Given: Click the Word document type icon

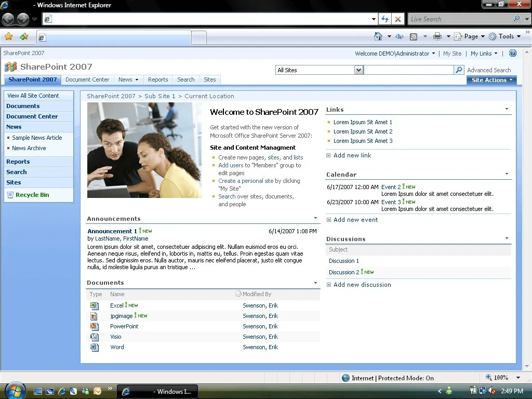Looking at the screenshot, I should (x=95, y=347).
